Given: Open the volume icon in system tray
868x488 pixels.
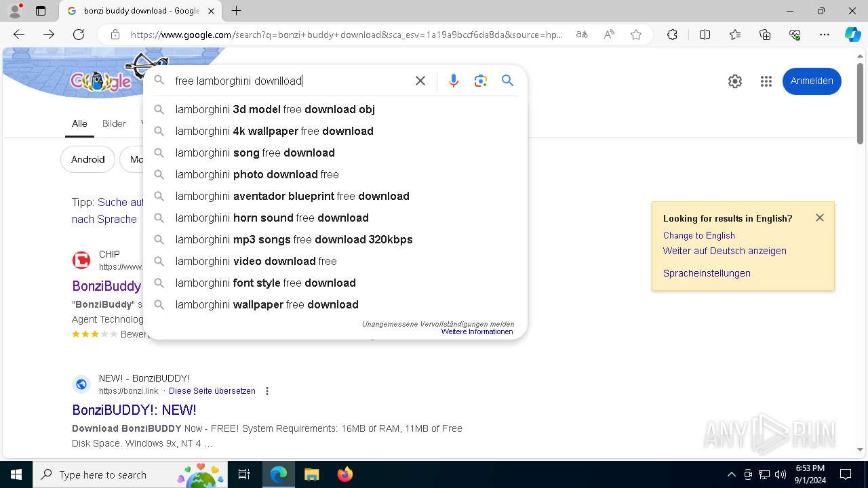Looking at the screenshot, I should click(x=781, y=474).
